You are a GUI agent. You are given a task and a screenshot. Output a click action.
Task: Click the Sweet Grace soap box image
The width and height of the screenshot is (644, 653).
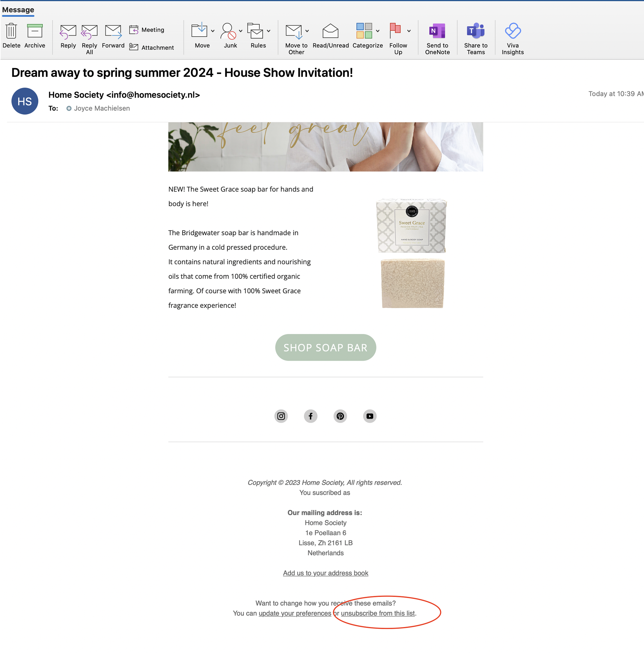pyautogui.click(x=411, y=226)
